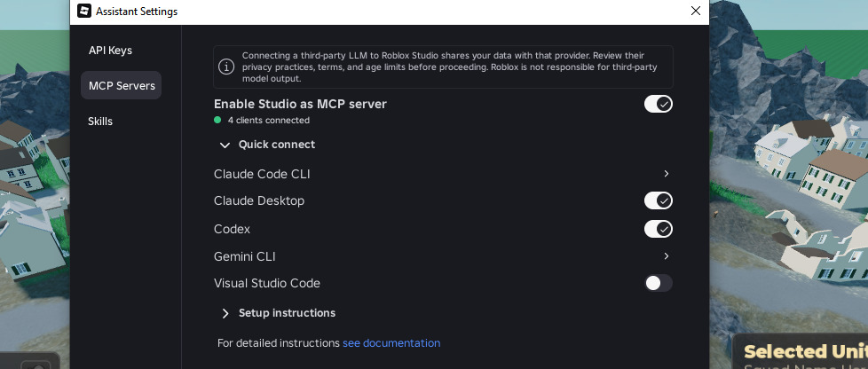Viewport: 868px width, 369px height.
Task: Open Claude Code CLI arrow chevron
Action: point(667,174)
